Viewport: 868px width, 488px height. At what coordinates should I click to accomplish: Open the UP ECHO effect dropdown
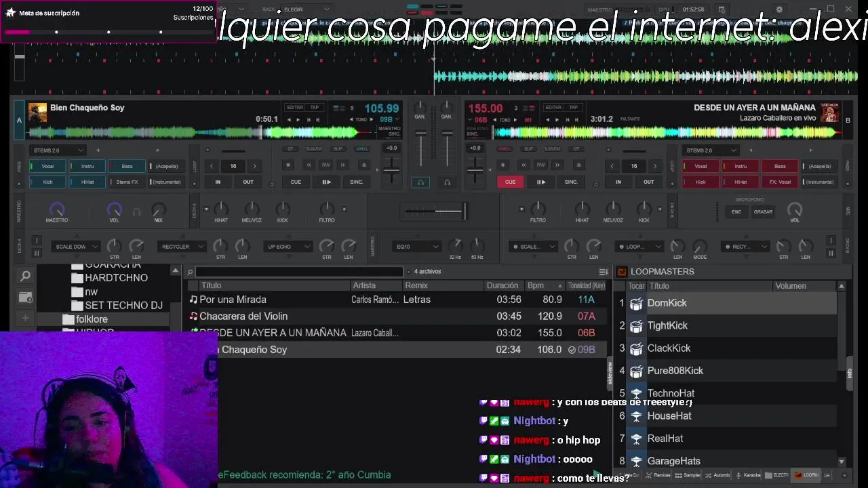point(288,247)
